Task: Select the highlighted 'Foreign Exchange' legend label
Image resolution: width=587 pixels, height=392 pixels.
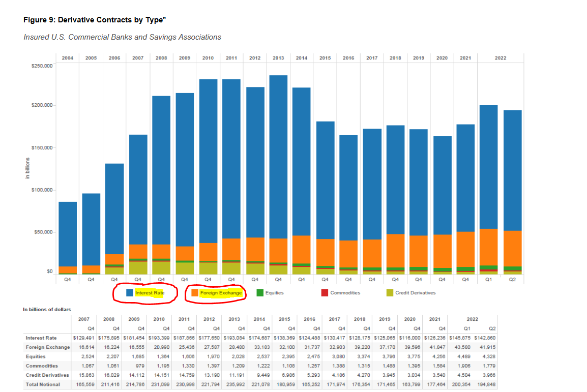Action: pyautogui.click(x=221, y=292)
